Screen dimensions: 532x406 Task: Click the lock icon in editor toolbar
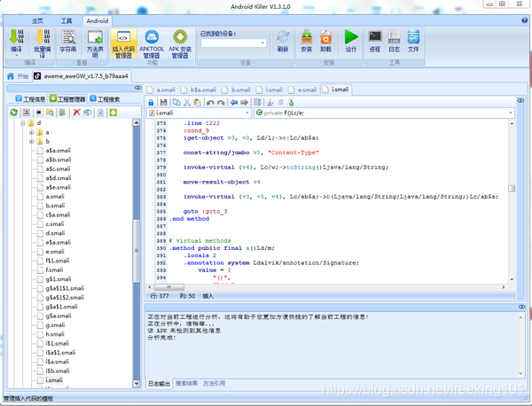(151, 102)
